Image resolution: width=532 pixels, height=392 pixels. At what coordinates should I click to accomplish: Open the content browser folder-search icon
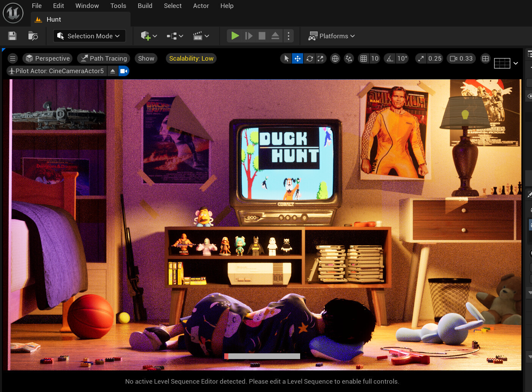pyautogui.click(x=33, y=36)
